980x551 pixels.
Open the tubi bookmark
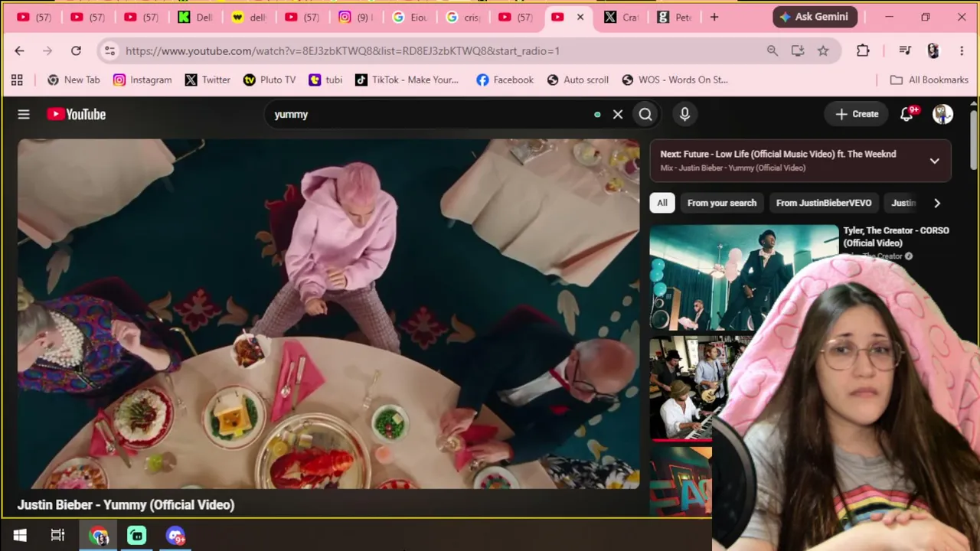coord(325,80)
